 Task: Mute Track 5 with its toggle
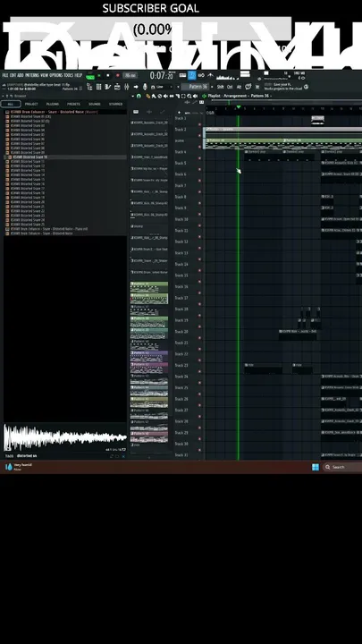pyautogui.click(x=200, y=169)
